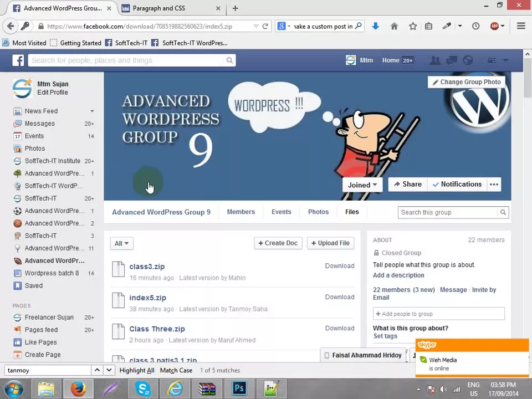
Task: Open the Class Three.zip file link
Action: click(x=157, y=329)
